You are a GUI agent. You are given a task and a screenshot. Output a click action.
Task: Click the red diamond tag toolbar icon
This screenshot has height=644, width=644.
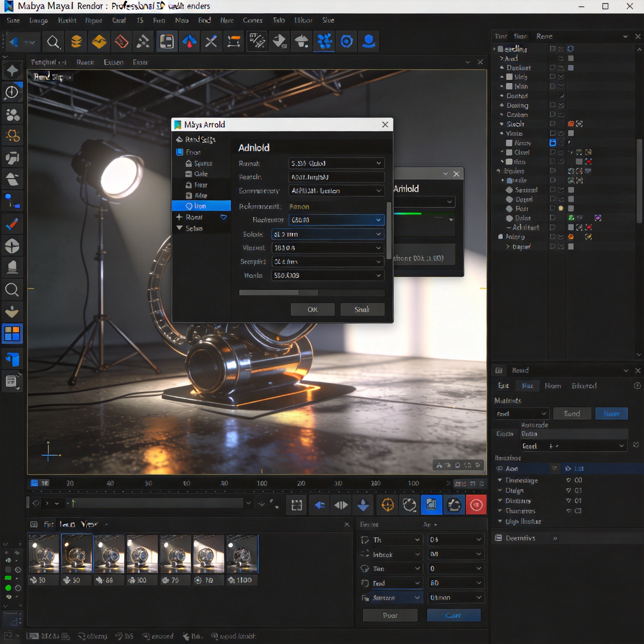coord(121,42)
